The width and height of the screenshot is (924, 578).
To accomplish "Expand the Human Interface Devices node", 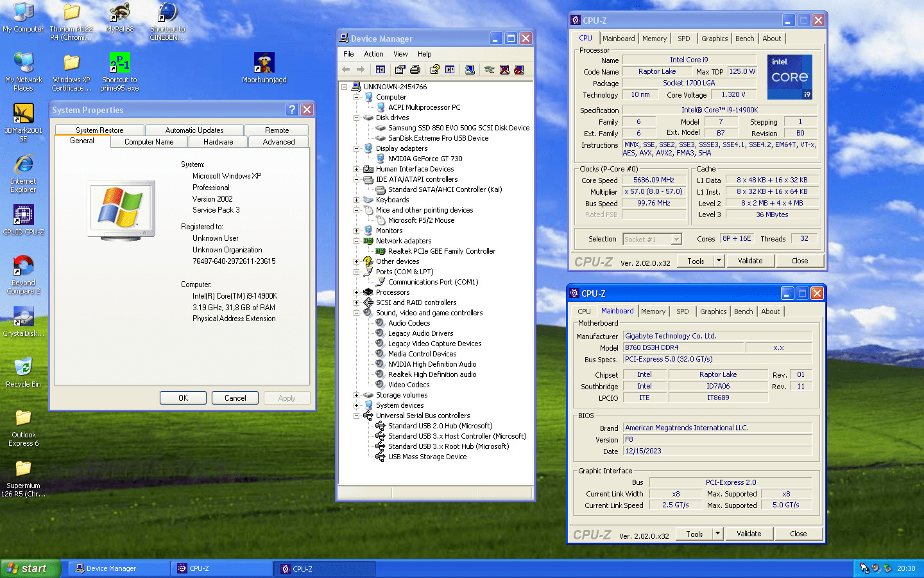I will pyautogui.click(x=357, y=169).
